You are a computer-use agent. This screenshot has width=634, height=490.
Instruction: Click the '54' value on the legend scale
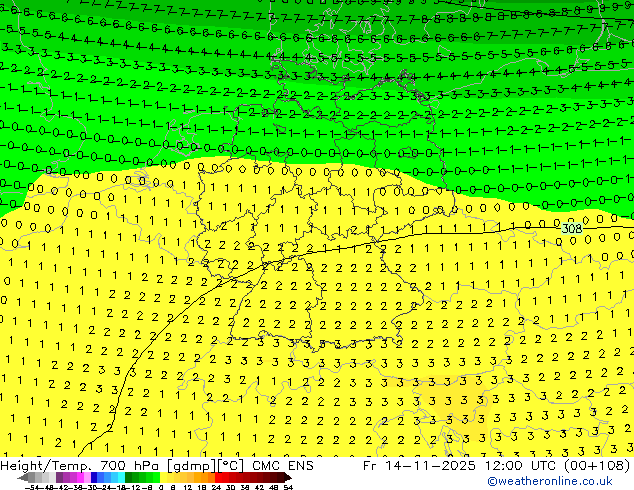pos(288,487)
